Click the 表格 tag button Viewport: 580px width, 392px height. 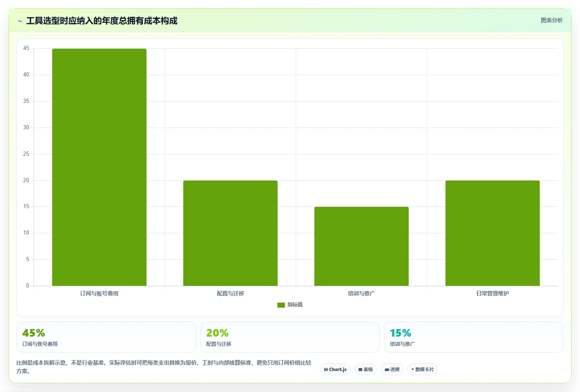pyautogui.click(x=365, y=369)
